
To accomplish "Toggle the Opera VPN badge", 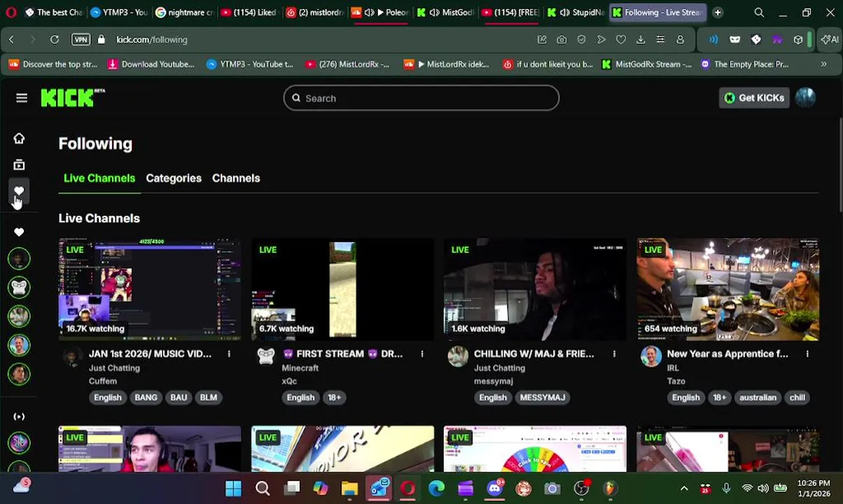I will [81, 40].
